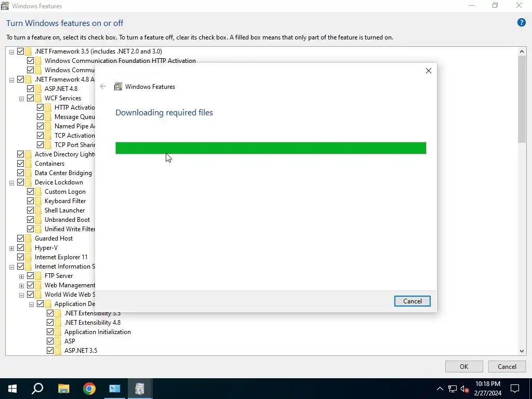The width and height of the screenshot is (532, 399).
Task: Click the help question mark icon
Action: click(521, 23)
